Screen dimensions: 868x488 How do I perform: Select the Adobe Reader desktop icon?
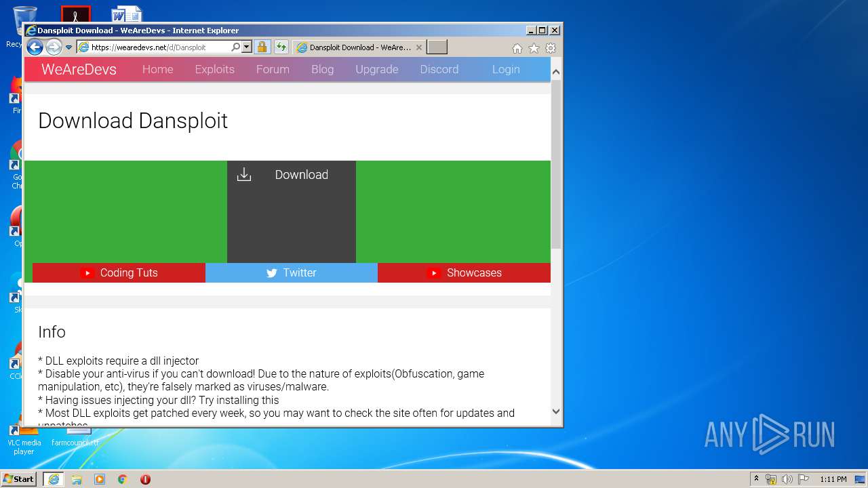75,14
